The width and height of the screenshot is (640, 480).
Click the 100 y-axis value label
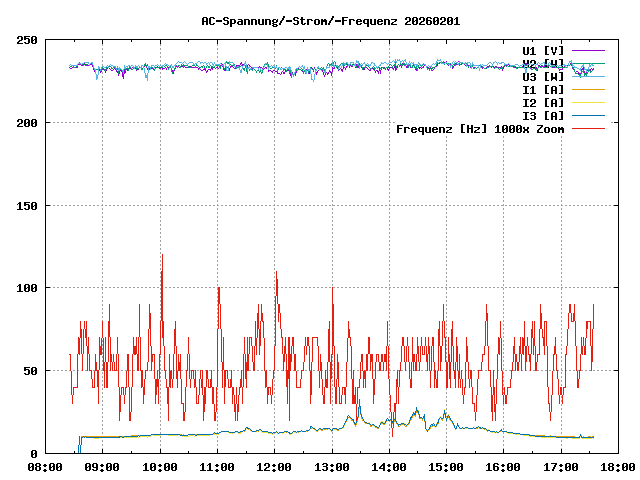[27, 289]
